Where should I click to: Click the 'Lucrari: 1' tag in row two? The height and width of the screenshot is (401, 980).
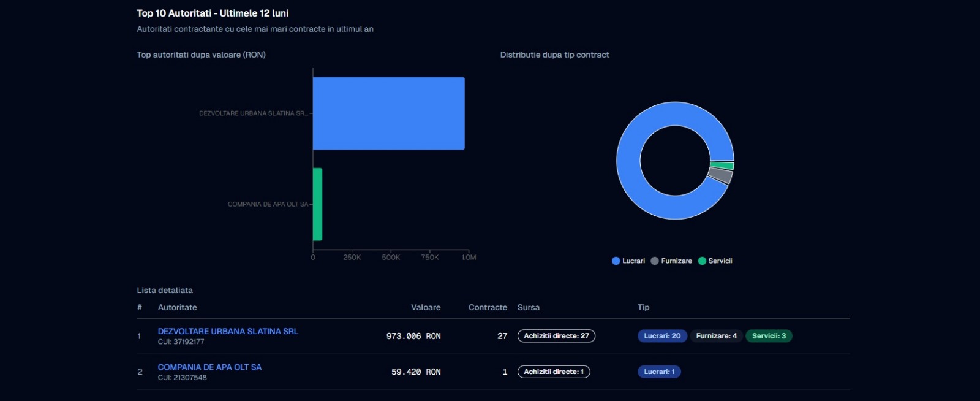[659, 372]
